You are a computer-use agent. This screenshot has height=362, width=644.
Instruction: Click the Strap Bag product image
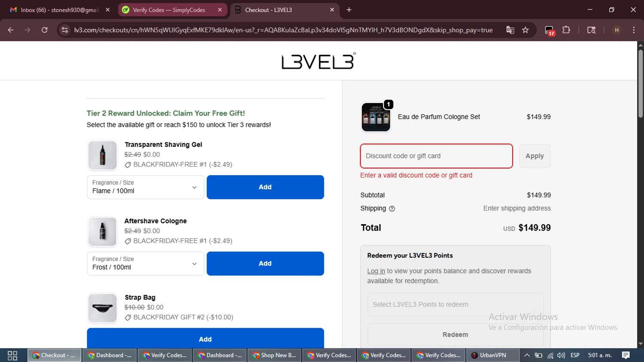coord(102,308)
